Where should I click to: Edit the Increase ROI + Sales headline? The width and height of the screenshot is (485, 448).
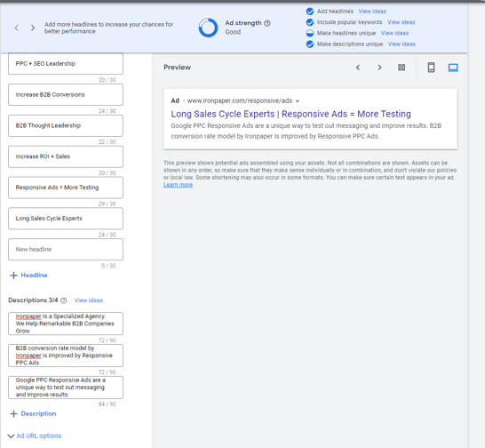pos(66,156)
